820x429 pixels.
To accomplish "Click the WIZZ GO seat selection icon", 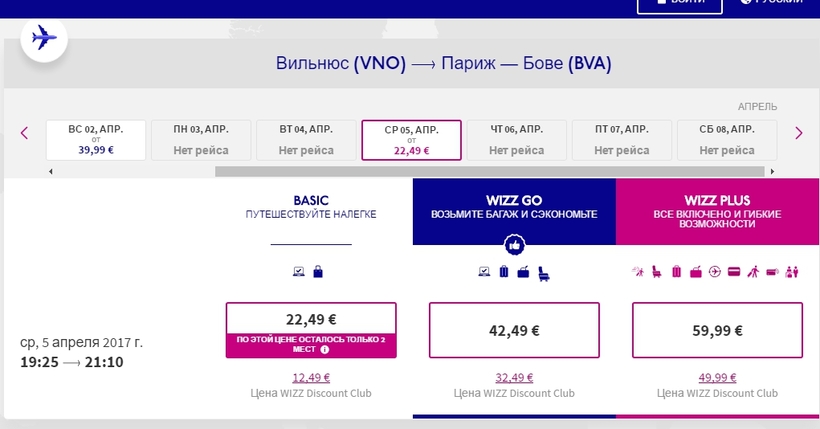I will [544, 273].
